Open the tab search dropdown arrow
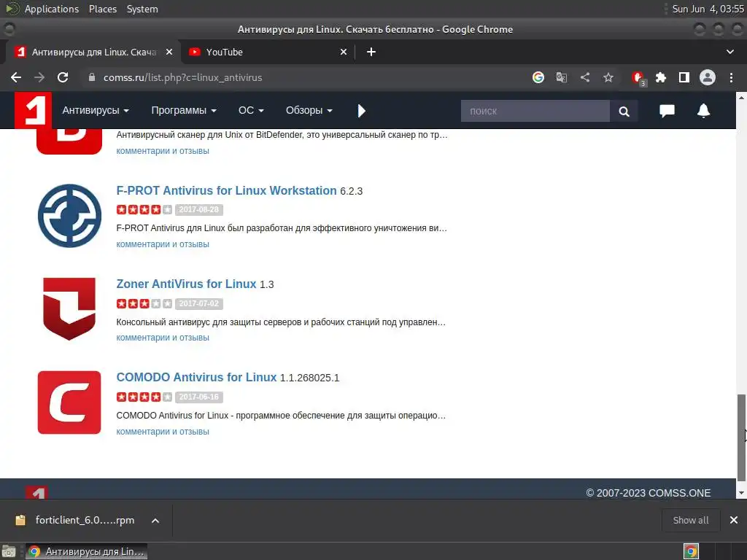This screenshot has height=560, width=747. click(729, 52)
